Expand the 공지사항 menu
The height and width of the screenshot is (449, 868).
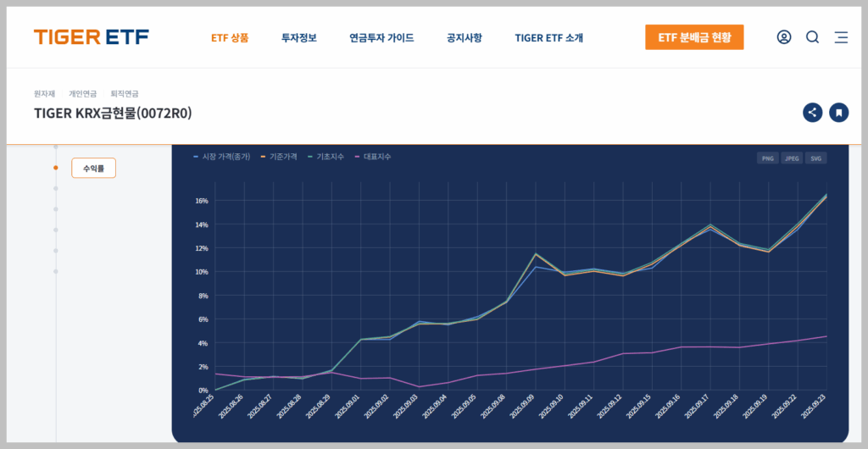(465, 38)
